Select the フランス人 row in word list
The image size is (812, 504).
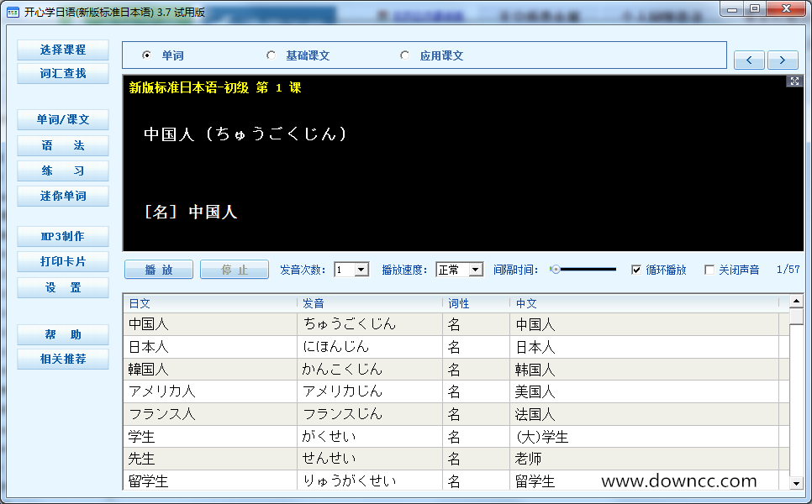[210, 414]
